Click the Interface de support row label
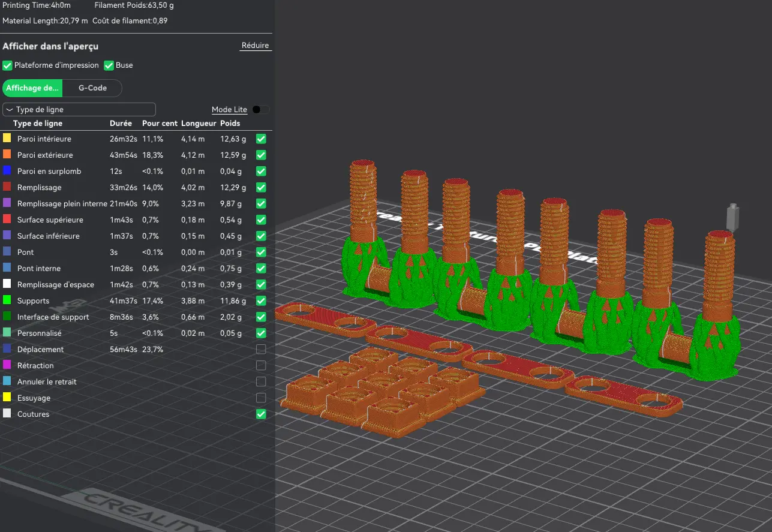Viewport: 772px width, 532px height. tap(53, 317)
